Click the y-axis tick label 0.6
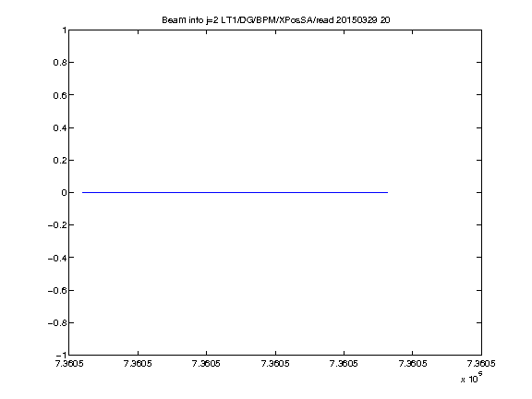 click(59, 95)
